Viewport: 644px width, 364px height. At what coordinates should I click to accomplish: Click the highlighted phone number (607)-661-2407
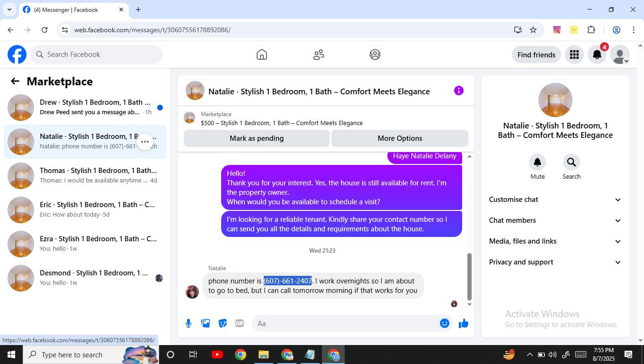point(288,281)
